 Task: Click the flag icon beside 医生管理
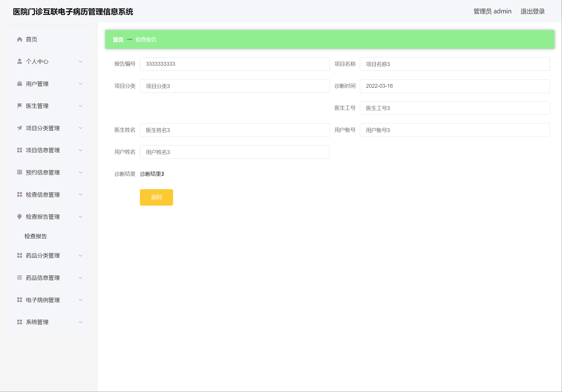pos(20,106)
